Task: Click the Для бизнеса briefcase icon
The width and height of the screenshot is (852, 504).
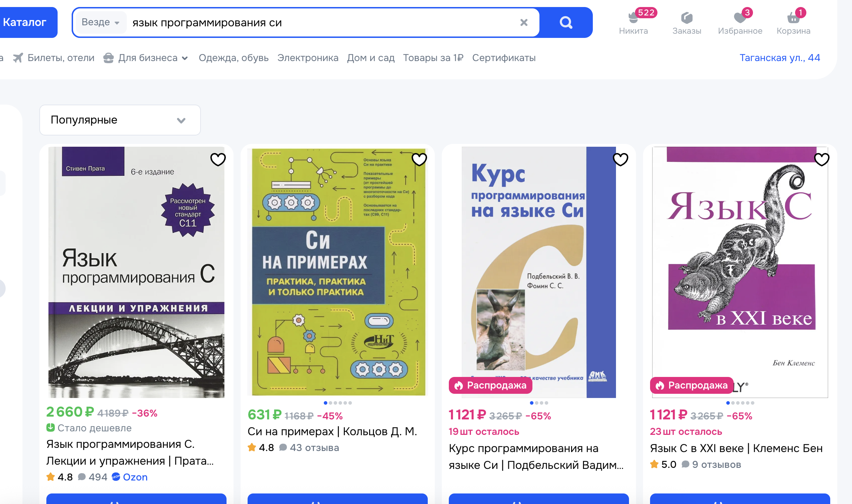Action: [109, 58]
